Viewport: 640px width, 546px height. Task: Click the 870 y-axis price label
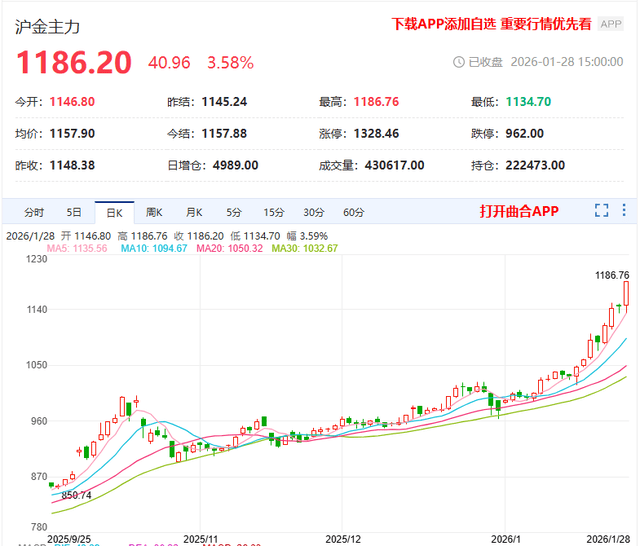(39, 477)
